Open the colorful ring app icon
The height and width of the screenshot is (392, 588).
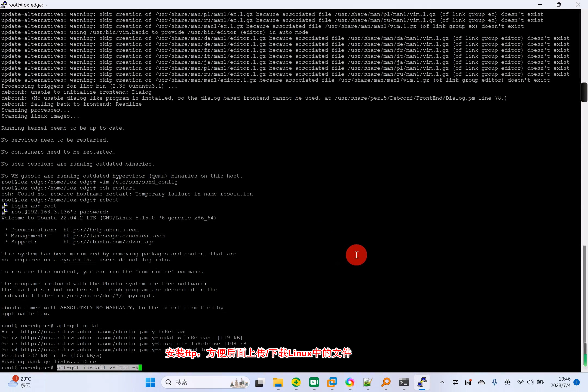(350, 382)
